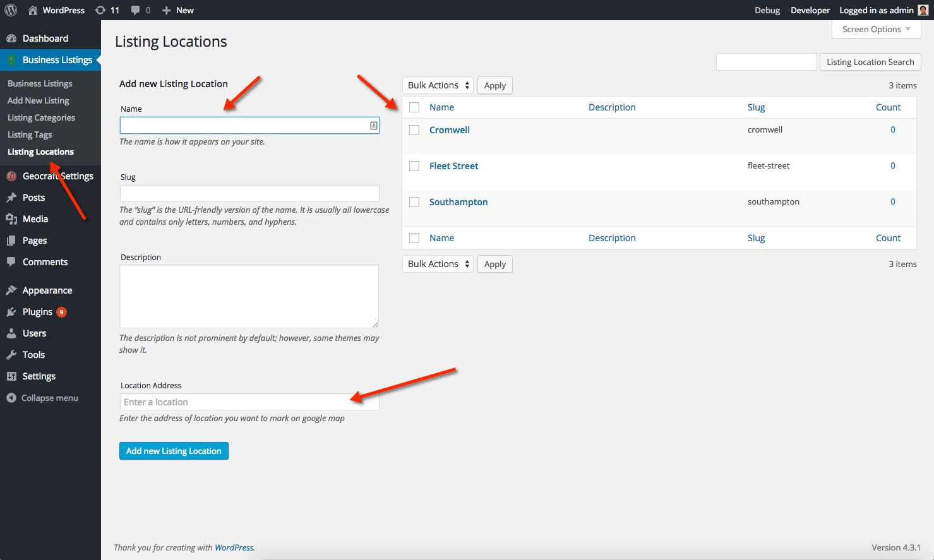Click the WordPress logo icon in admin bar
The image size is (934, 560).
click(11, 10)
